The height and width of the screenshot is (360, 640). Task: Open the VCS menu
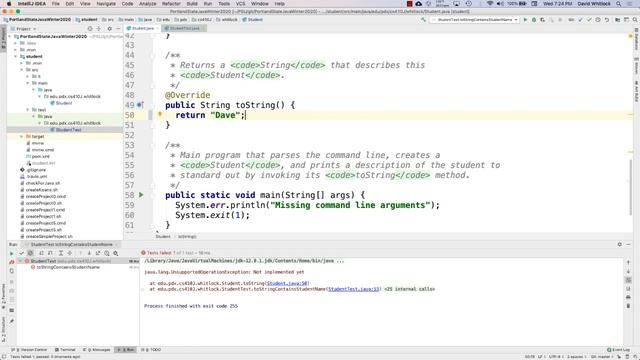click(240, 4)
